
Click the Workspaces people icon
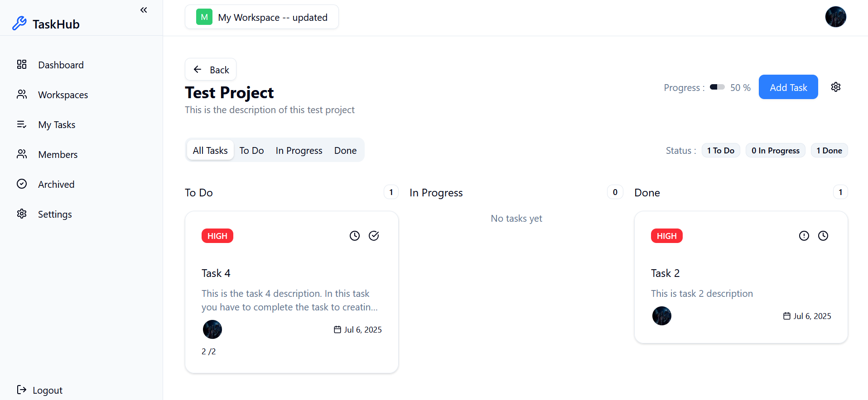click(22, 94)
